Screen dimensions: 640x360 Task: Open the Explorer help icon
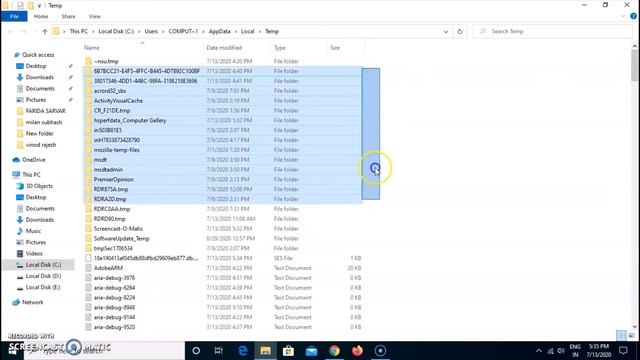pyautogui.click(x=633, y=16)
